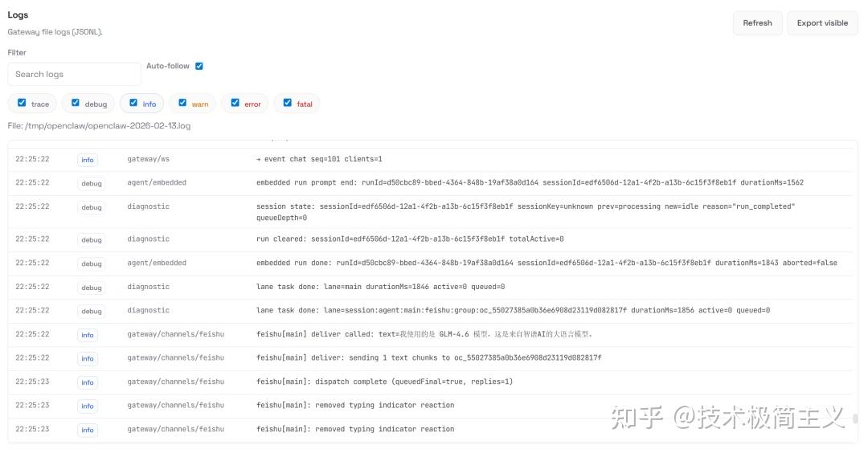Click the log list vertical scrollbar

[x=855, y=418]
